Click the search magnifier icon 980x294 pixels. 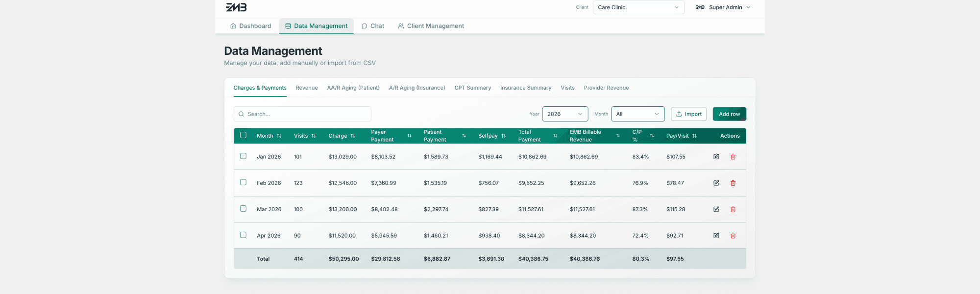[241, 114]
